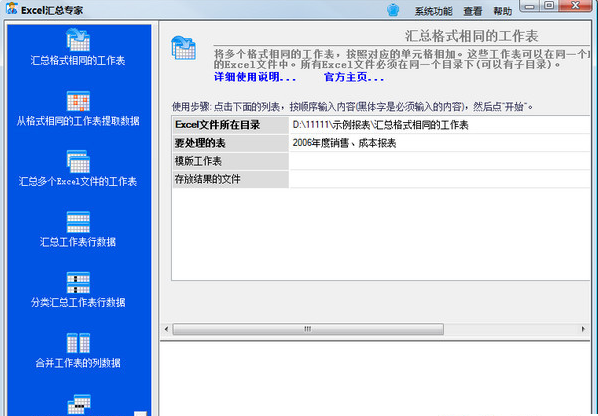Select the 汇总格式相同的工作表 sidebar icon

click(78, 40)
